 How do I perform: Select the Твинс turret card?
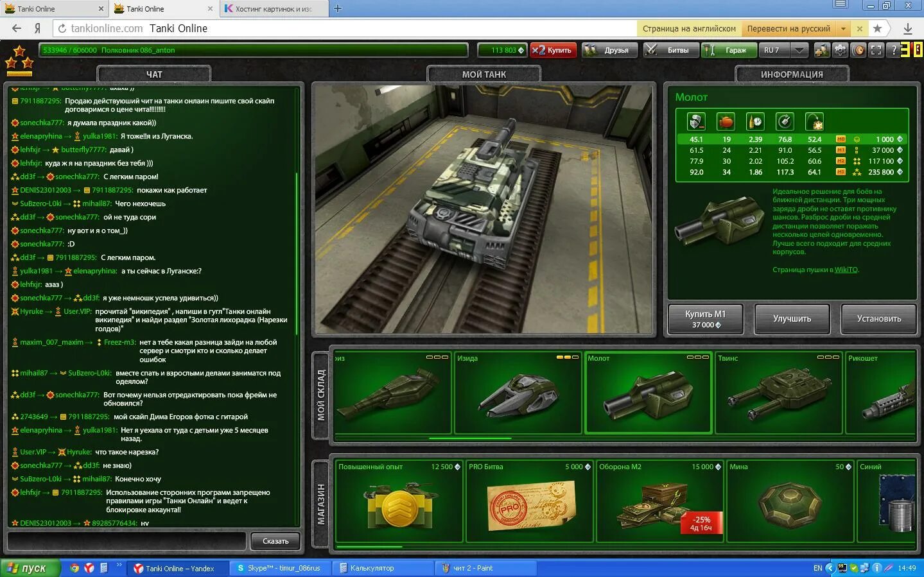coord(778,393)
